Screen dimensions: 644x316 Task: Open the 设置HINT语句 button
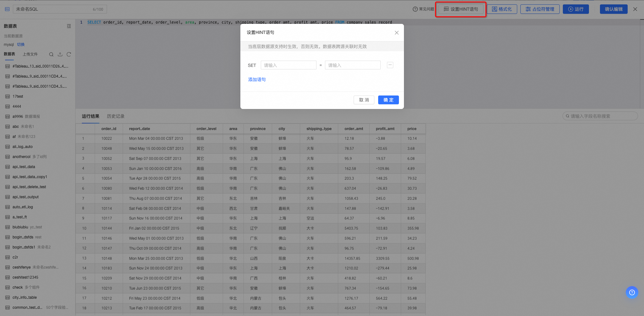[x=461, y=9]
